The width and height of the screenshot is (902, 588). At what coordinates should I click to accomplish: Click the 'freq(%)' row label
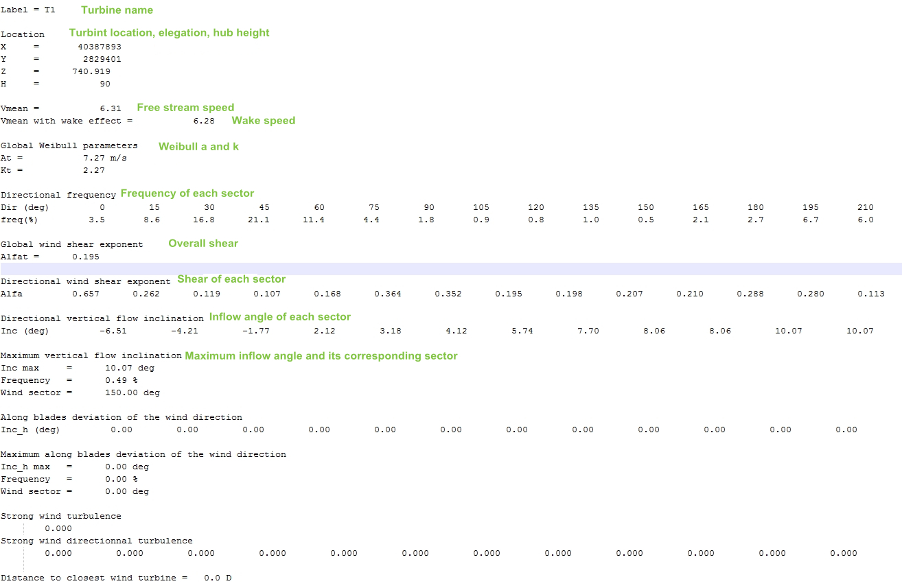20,220
